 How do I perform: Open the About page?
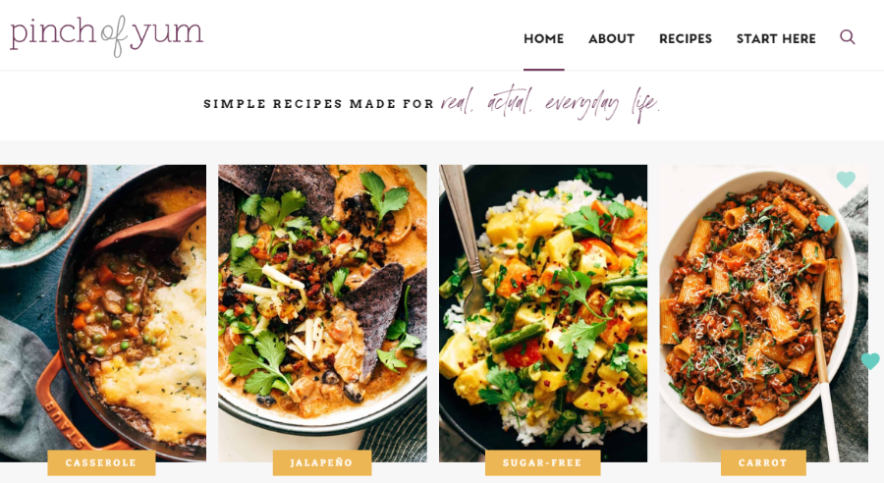[612, 39]
